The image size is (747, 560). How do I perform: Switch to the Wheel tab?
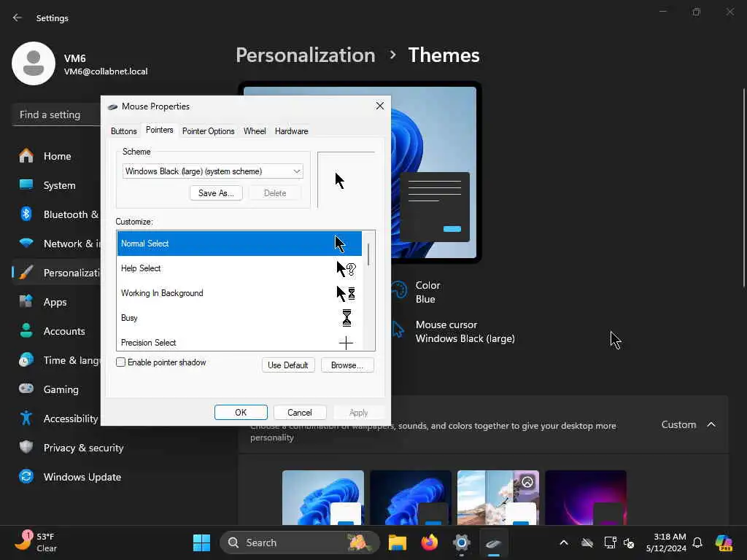pos(255,131)
